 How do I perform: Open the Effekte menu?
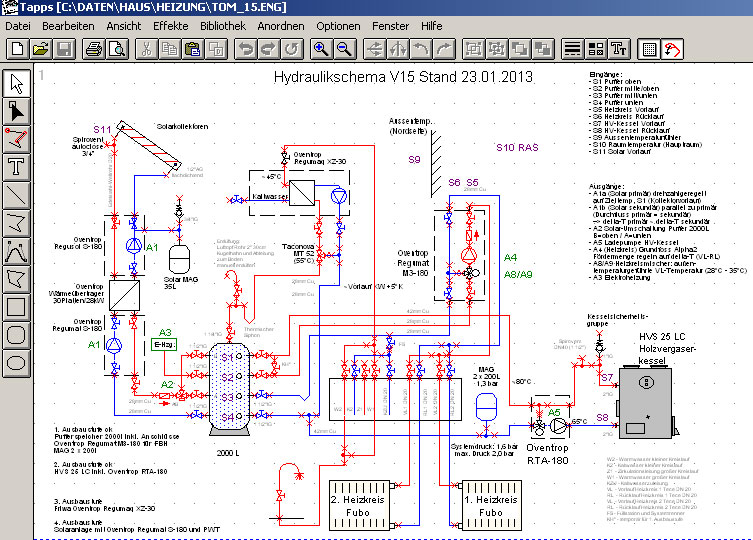tap(171, 24)
